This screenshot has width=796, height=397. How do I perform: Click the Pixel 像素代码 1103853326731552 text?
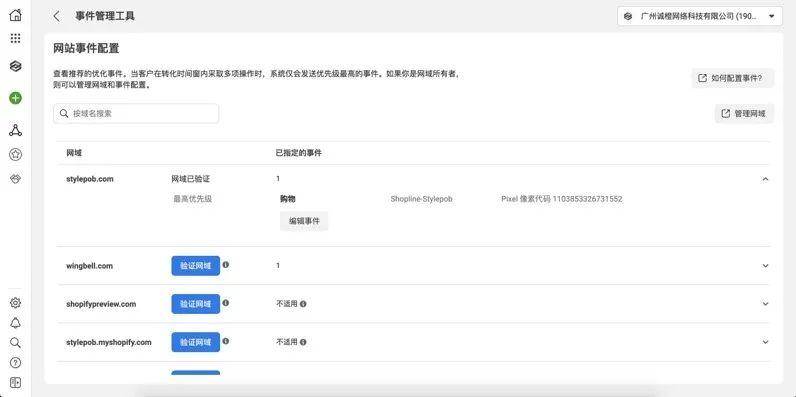click(561, 199)
